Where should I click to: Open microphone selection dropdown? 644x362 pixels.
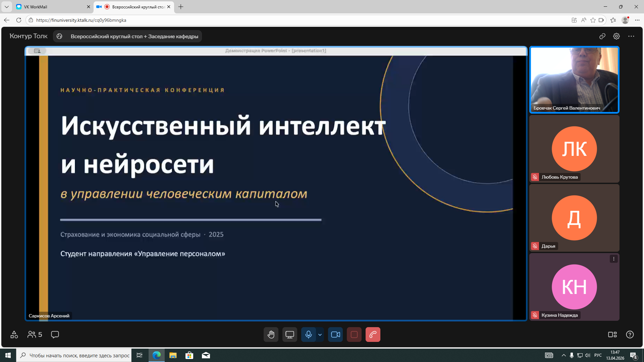320,335
